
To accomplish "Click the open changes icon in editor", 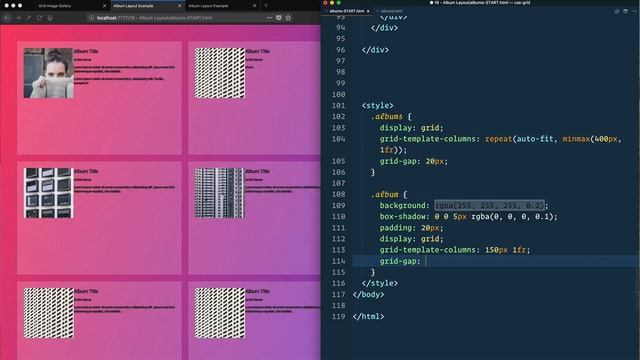I will (616, 11).
